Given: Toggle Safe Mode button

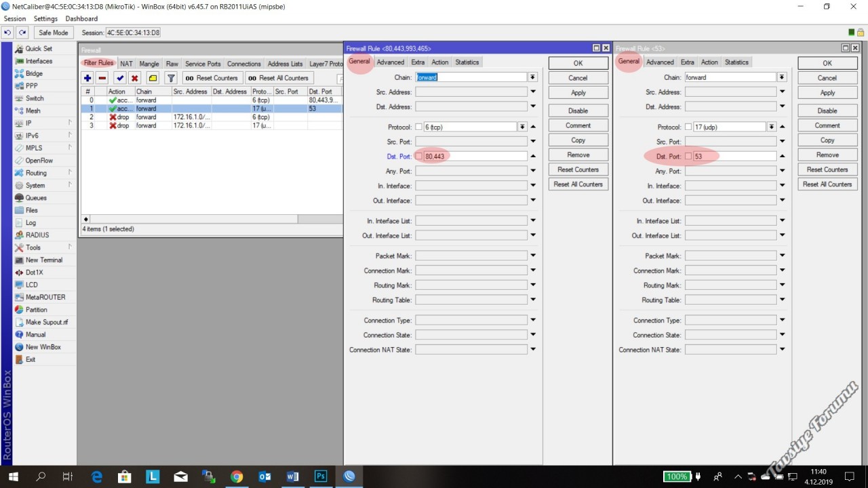Looking at the screenshot, I should 54,33.
